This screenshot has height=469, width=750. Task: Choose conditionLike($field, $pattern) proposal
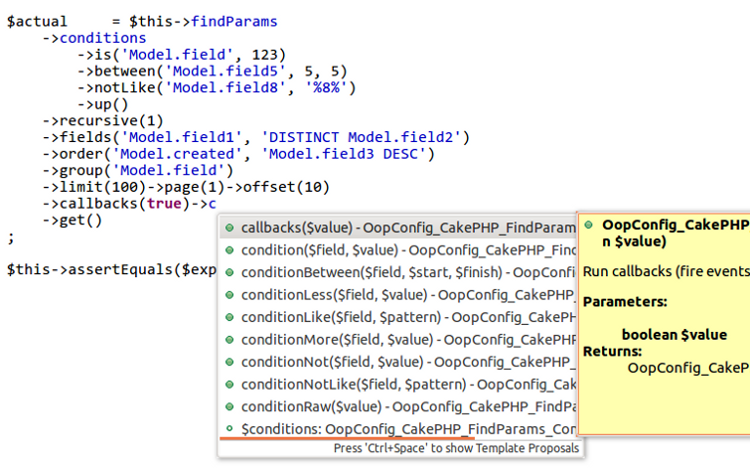398,317
